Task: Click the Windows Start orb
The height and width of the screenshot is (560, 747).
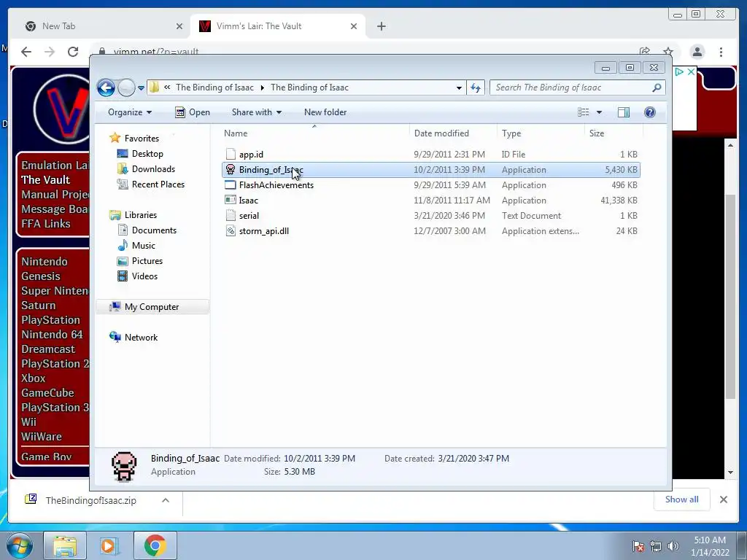Action: [20, 545]
